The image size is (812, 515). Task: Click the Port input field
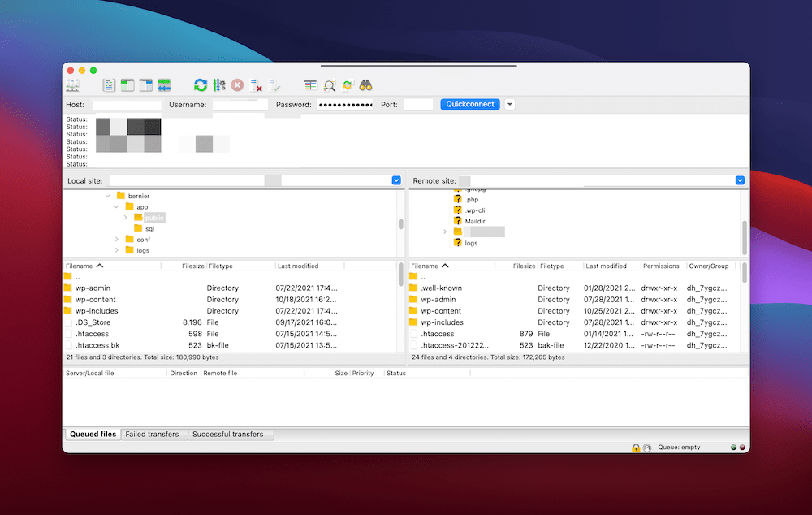pos(418,105)
